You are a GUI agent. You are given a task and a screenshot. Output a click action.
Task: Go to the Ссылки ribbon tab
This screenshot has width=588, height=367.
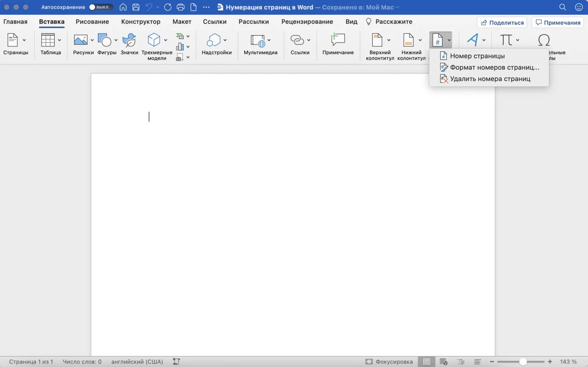pos(215,22)
